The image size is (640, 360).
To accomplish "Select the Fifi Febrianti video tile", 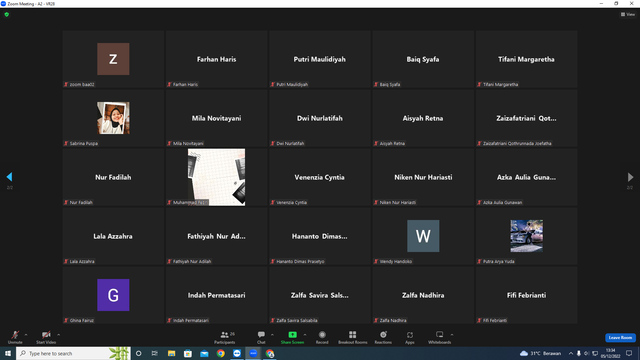I will [526, 295].
